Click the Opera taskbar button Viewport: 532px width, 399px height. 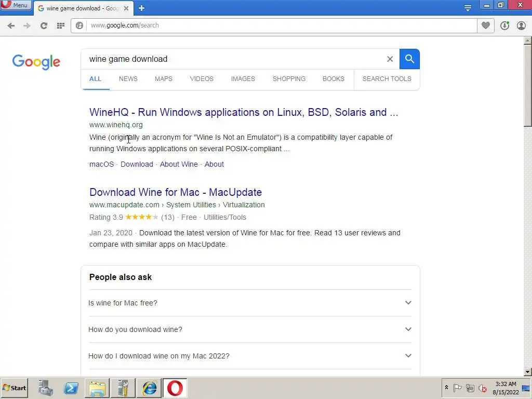pos(175,388)
